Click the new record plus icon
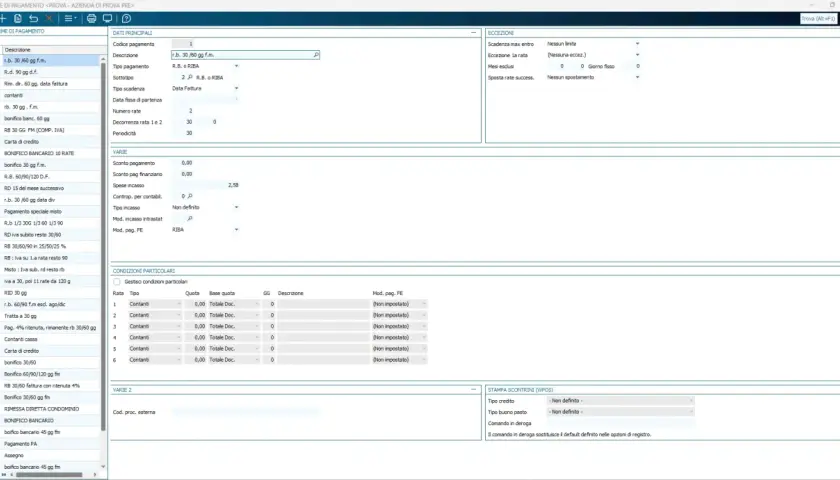 (3, 18)
